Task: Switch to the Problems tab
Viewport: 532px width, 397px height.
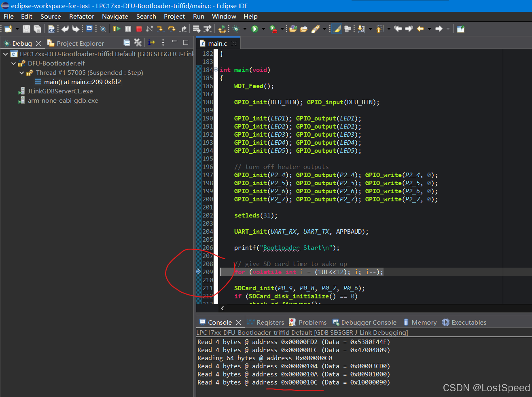Action: point(308,322)
